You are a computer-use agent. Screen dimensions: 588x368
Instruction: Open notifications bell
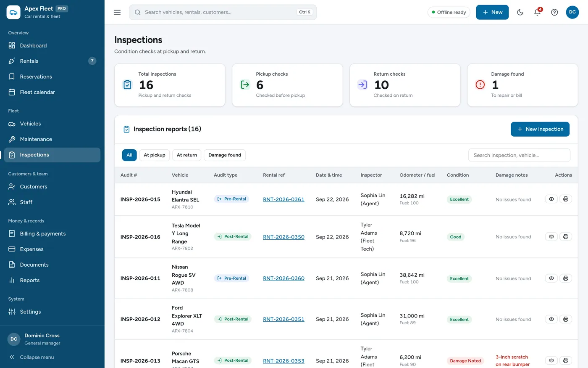coord(537,12)
